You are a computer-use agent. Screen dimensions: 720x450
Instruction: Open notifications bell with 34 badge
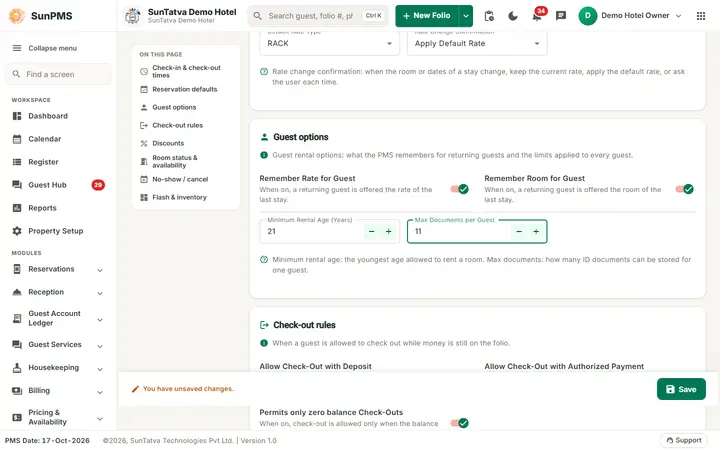(x=537, y=16)
